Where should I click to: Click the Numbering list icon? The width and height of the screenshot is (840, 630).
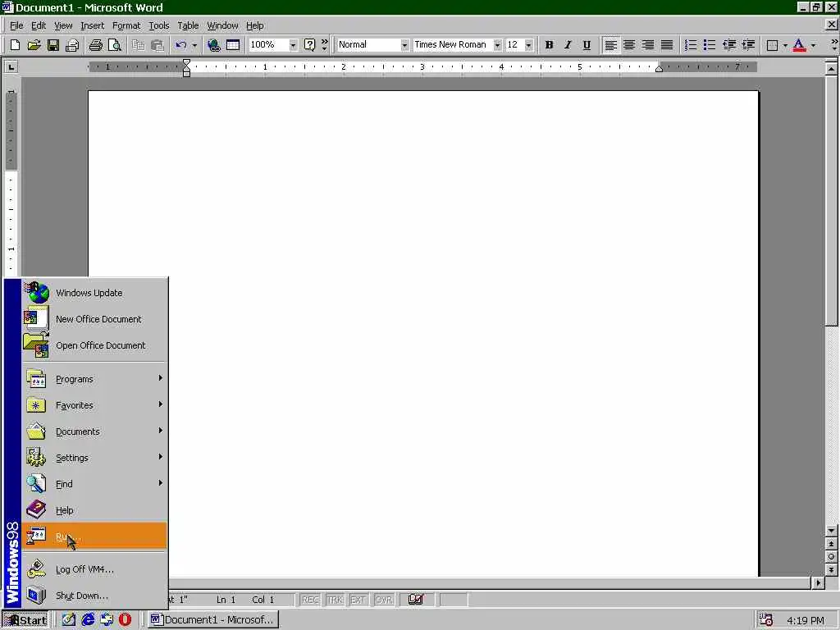click(691, 45)
